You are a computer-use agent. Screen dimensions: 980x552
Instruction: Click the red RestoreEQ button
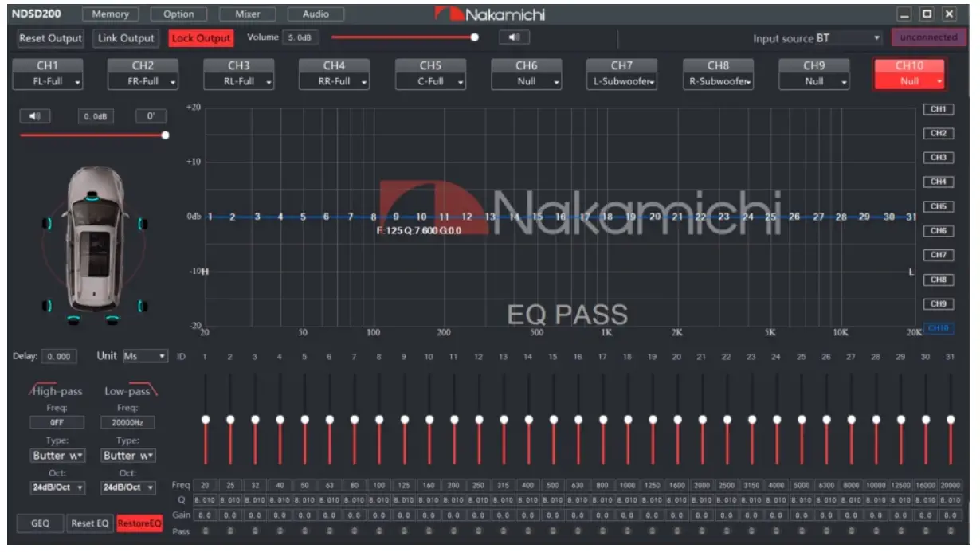140,523
